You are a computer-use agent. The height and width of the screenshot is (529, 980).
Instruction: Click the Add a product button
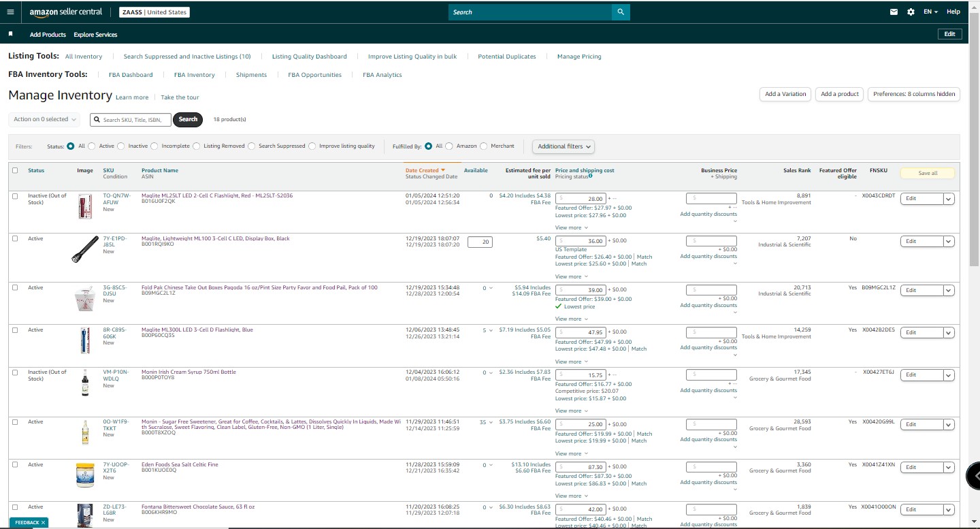(840, 94)
